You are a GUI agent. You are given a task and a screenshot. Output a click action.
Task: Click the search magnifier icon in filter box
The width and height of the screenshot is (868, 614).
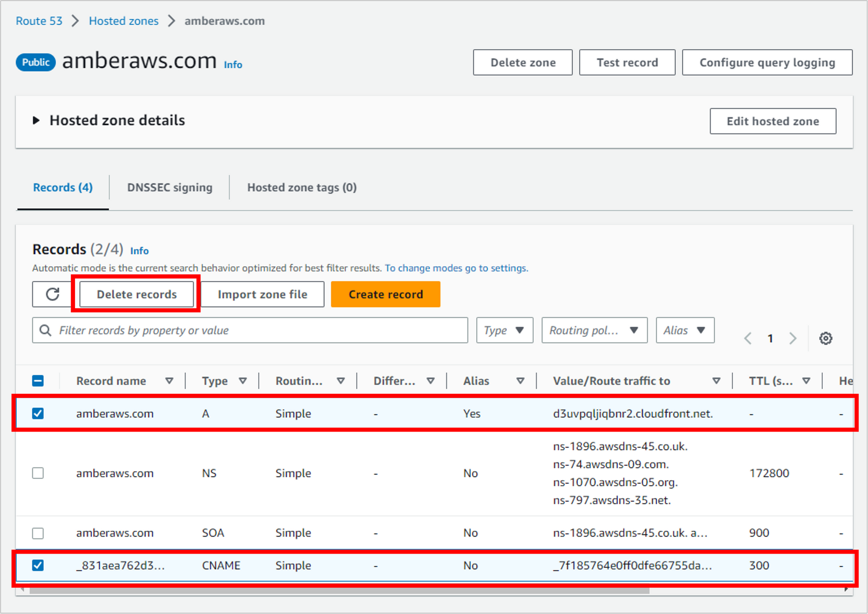45,330
